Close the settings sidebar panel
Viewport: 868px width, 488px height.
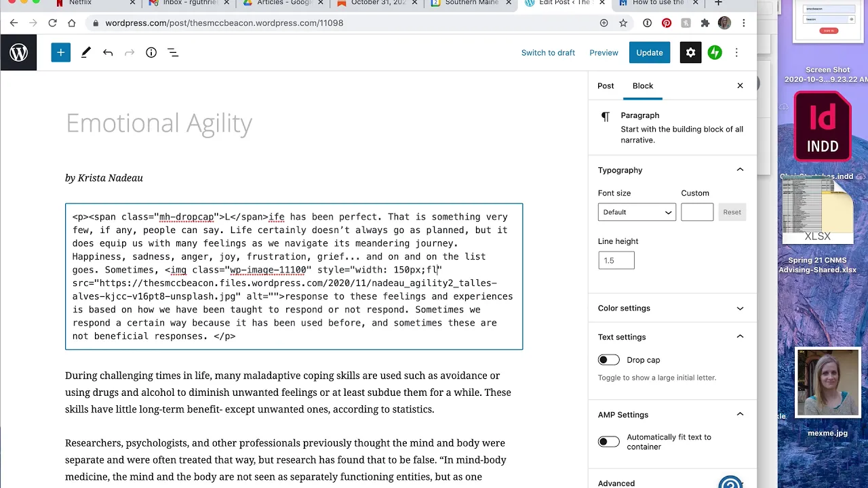pos(740,85)
